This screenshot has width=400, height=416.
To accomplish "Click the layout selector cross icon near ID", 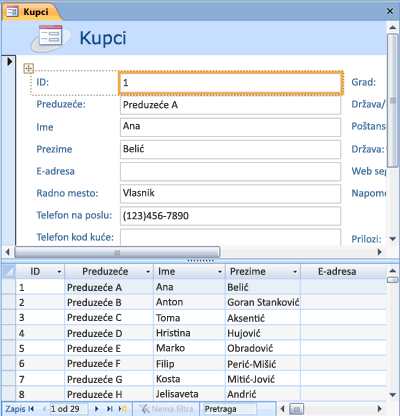I will pyautogui.click(x=29, y=69).
